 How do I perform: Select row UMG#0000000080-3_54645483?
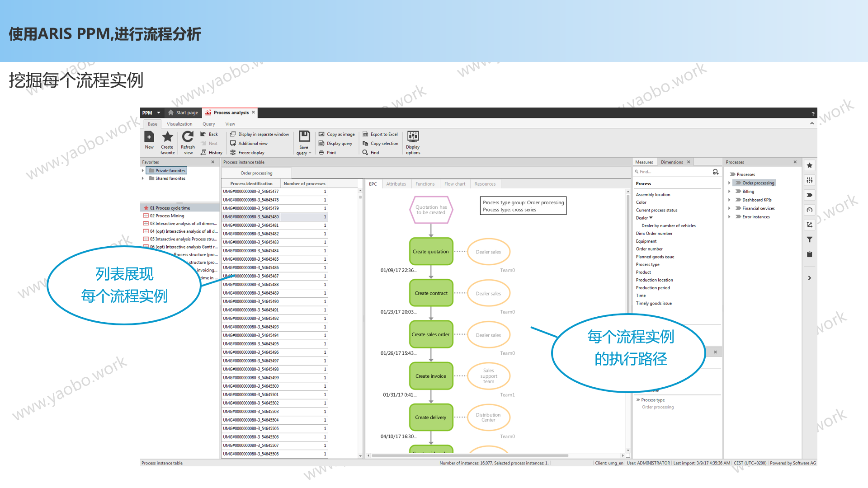tap(274, 242)
